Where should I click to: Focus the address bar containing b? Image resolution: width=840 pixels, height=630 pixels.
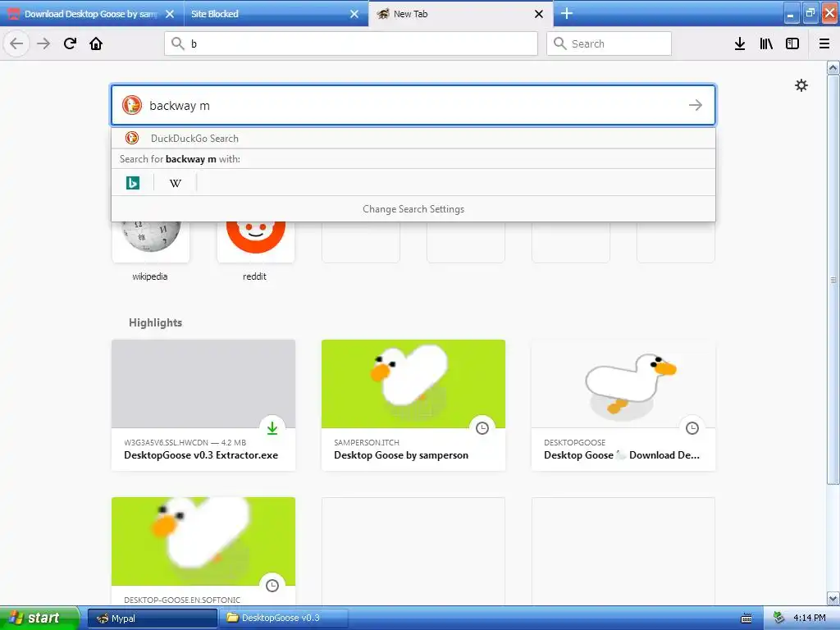[x=351, y=43]
